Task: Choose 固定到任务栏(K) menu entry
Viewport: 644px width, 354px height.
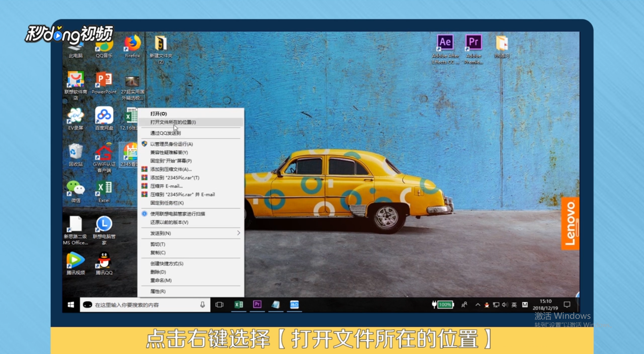Action: (191, 203)
